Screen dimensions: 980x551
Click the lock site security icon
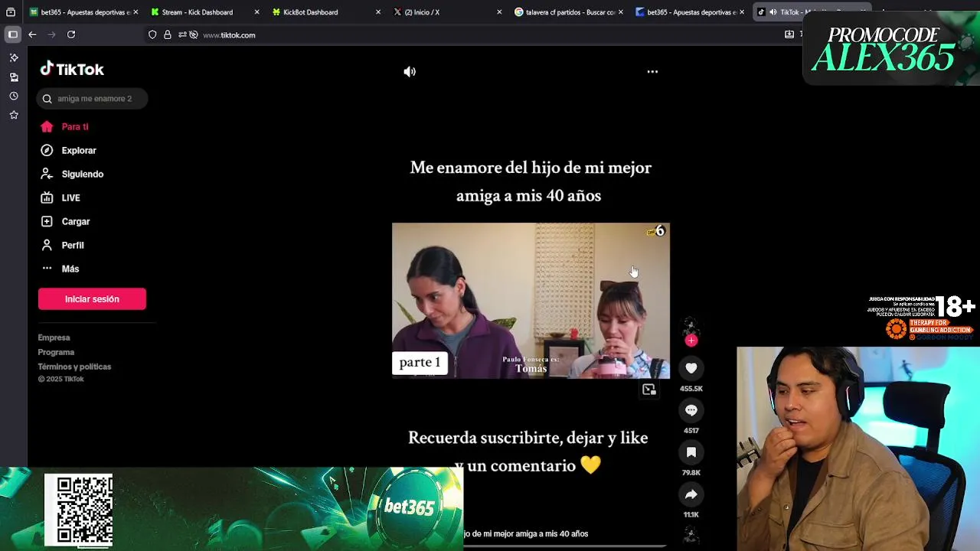point(167,34)
